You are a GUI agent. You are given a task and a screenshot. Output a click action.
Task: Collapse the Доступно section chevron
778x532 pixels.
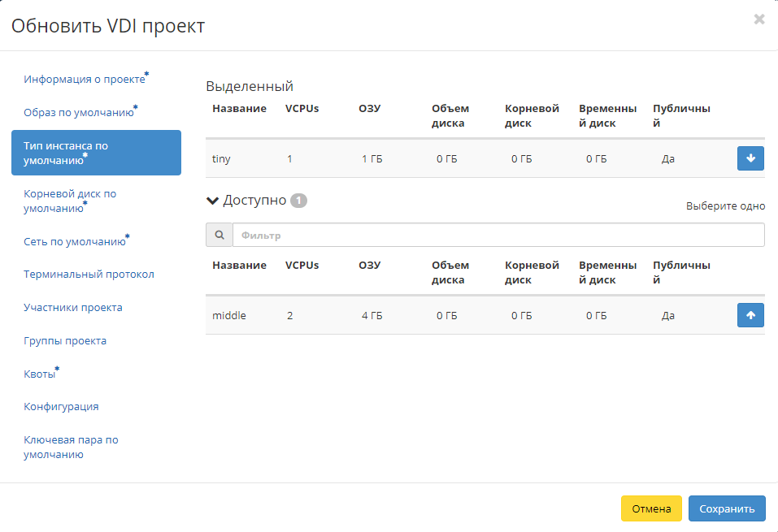click(x=213, y=201)
